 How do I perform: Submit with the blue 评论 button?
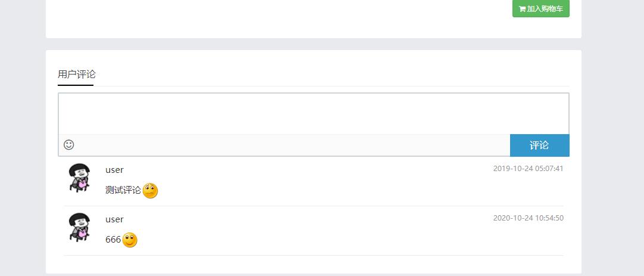(539, 145)
